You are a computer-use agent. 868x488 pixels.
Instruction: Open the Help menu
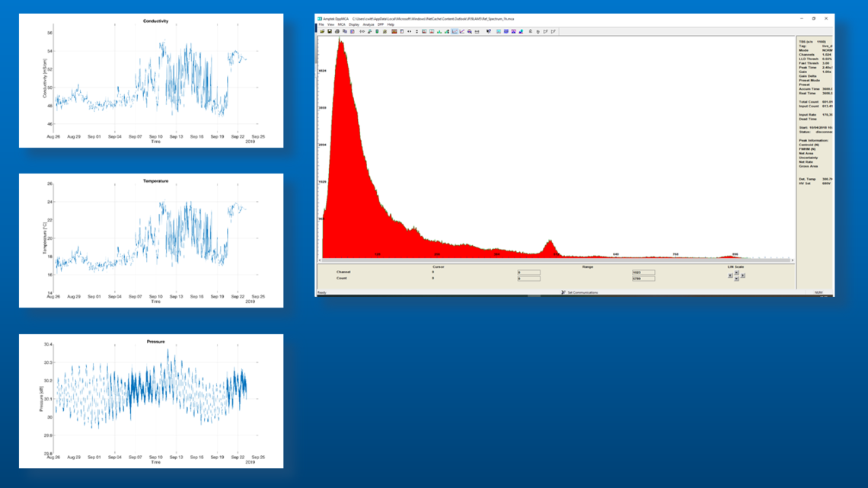(391, 25)
